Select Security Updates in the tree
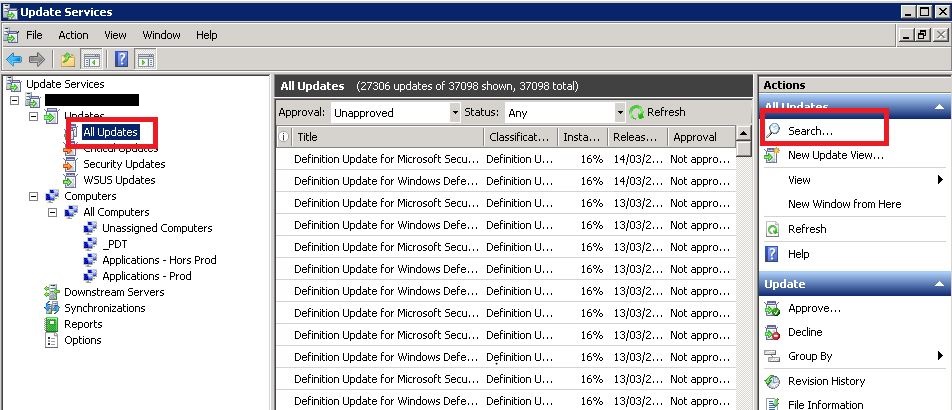This screenshot has width=952, height=410. click(x=124, y=164)
